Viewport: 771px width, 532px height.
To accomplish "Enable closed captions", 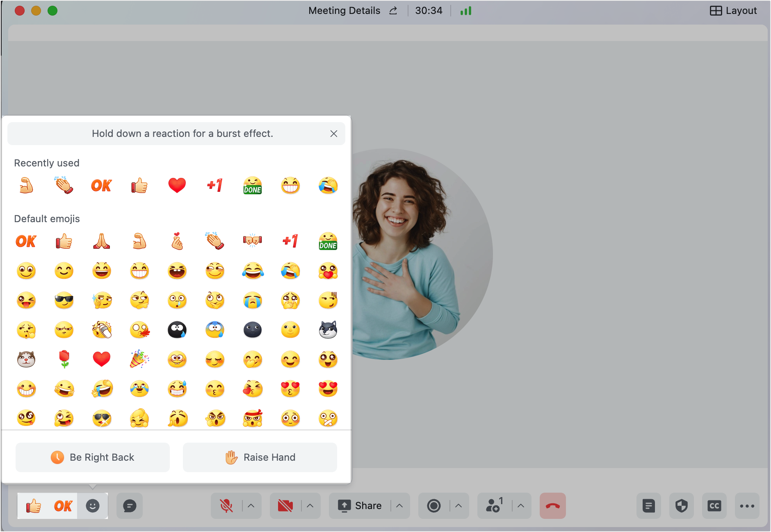I will pos(714,506).
